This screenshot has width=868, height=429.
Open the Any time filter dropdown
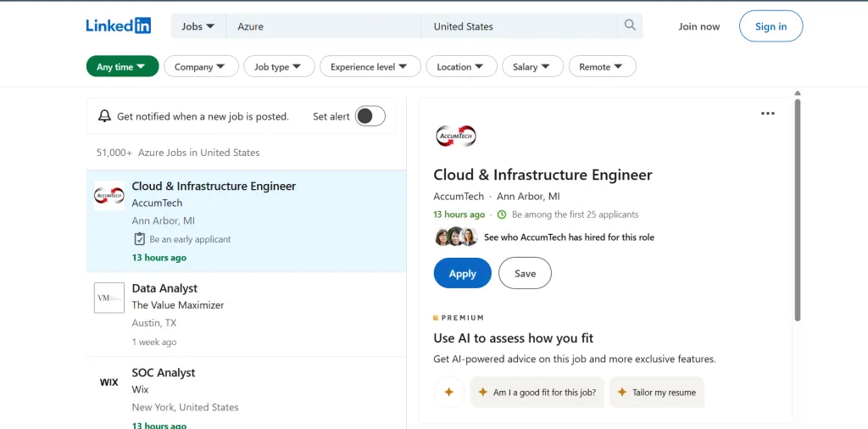122,66
